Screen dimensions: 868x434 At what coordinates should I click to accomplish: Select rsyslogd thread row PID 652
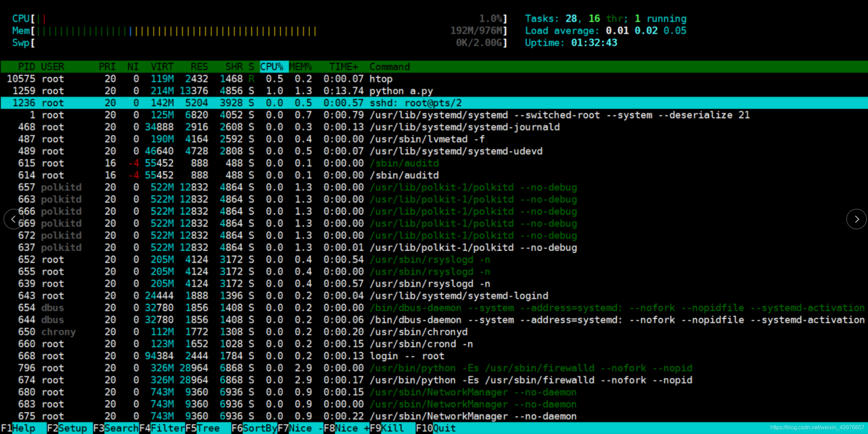[434, 260]
